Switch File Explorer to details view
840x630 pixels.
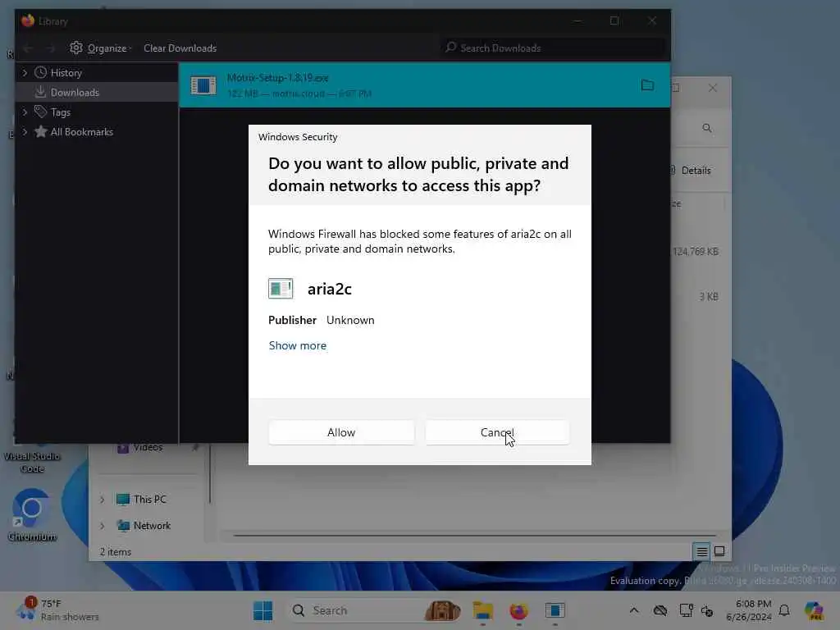702,551
